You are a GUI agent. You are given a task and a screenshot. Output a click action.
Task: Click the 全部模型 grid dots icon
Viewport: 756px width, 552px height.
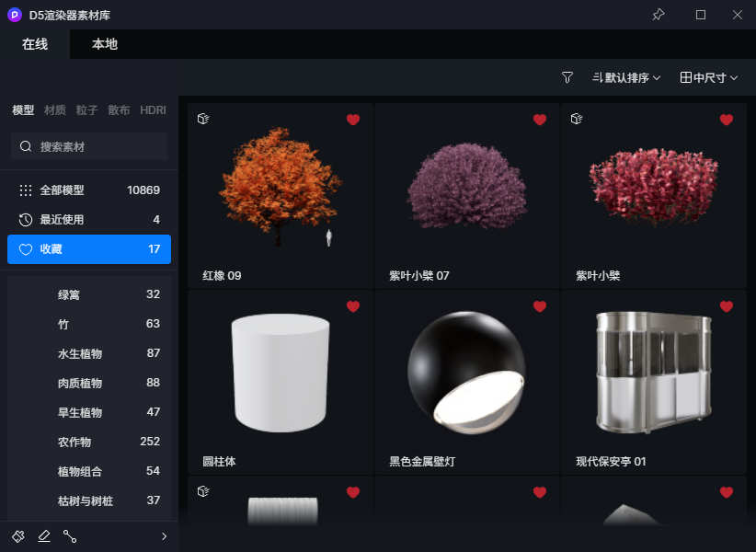(x=26, y=190)
